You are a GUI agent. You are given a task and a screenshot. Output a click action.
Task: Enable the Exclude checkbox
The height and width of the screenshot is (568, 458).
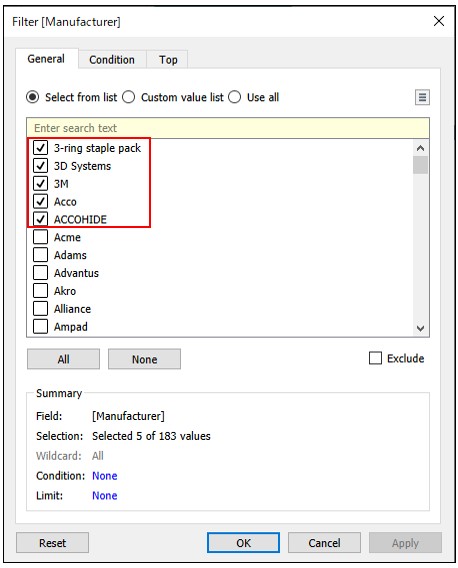coord(375,358)
